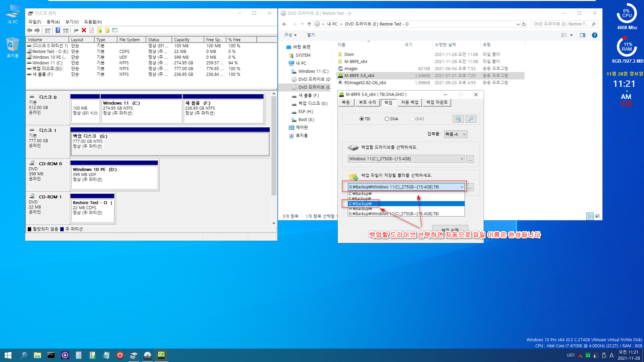Viewport: 644px width, 362px height.
Task: Switch to the 복원 tab in M-BRPE
Action: 346,103
